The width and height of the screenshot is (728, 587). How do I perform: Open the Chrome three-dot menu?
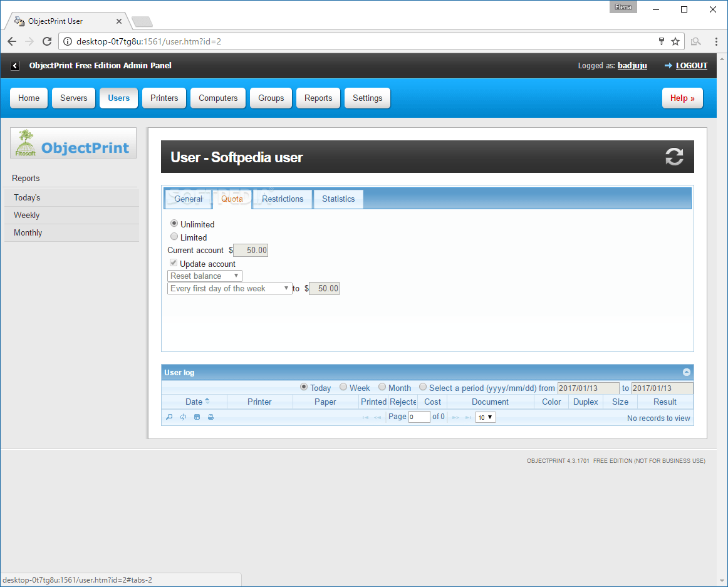716,41
